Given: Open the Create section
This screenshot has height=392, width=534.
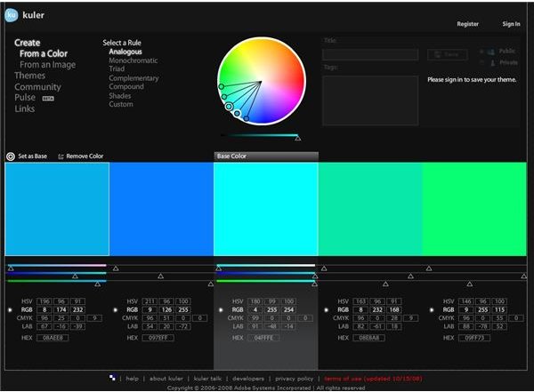Looking at the screenshot, I should (28, 43).
